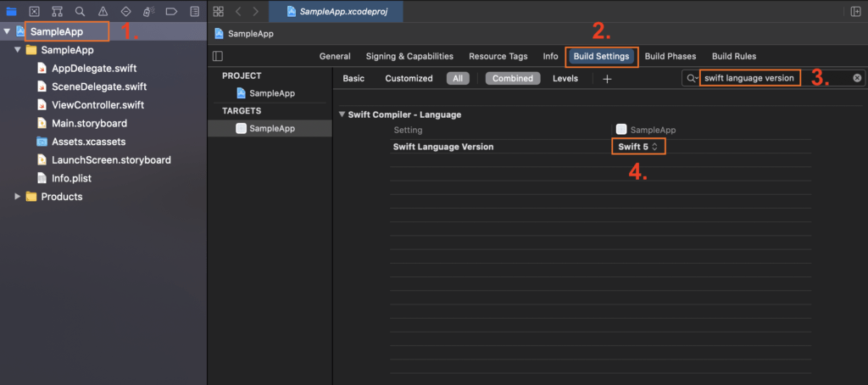Open the Project navigator folder icon
The image size is (868, 385).
click(x=11, y=11)
